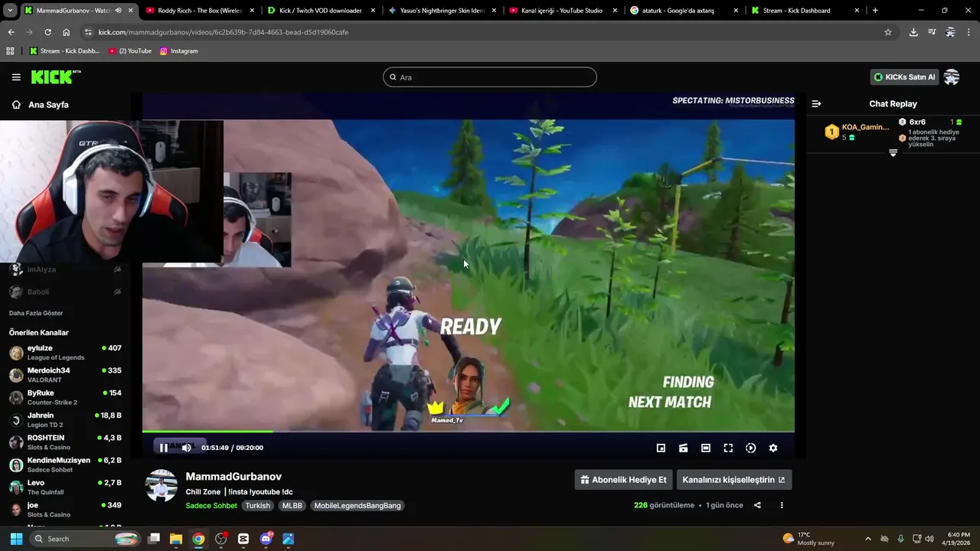Bookmark this page with star icon
Viewport: 980px width, 551px height.
click(x=888, y=32)
